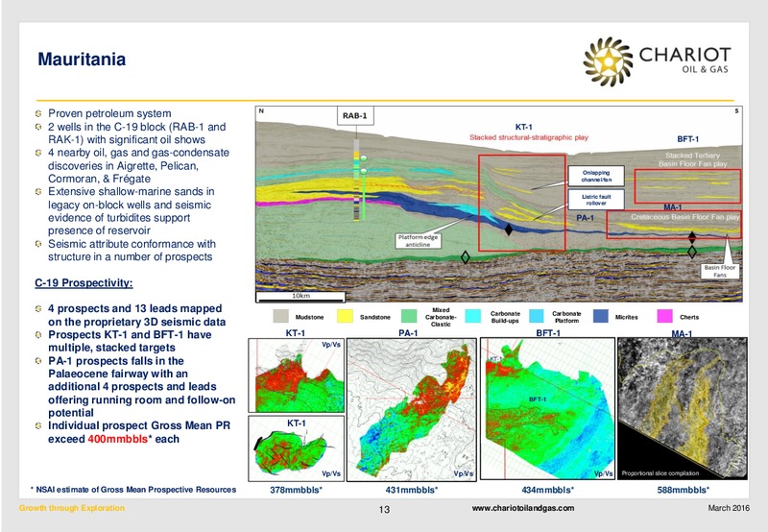The width and height of the screenshot is (768, 532).
Task: Click the open diamond marker below Platform edge
Action: click(x=466, y=256)
